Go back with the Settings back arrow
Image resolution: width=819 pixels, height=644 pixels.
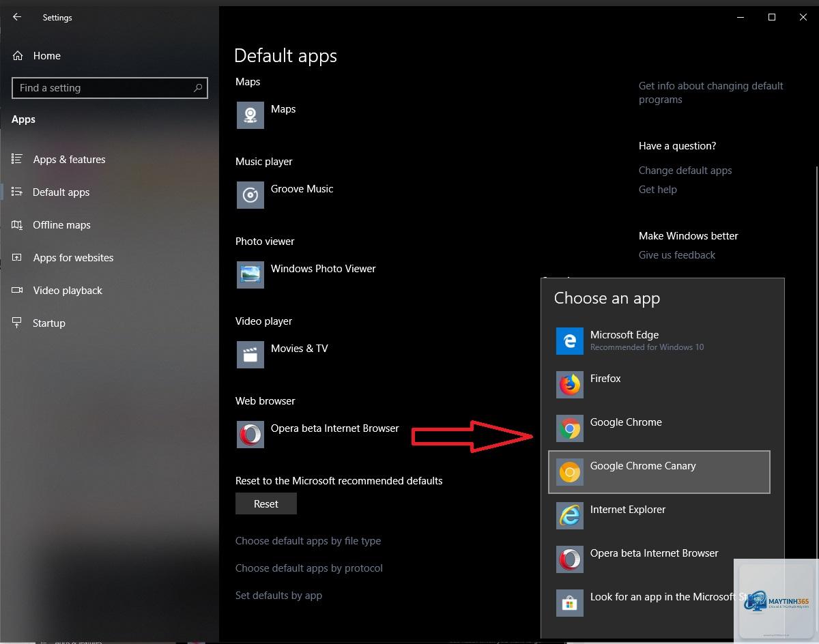17,17
